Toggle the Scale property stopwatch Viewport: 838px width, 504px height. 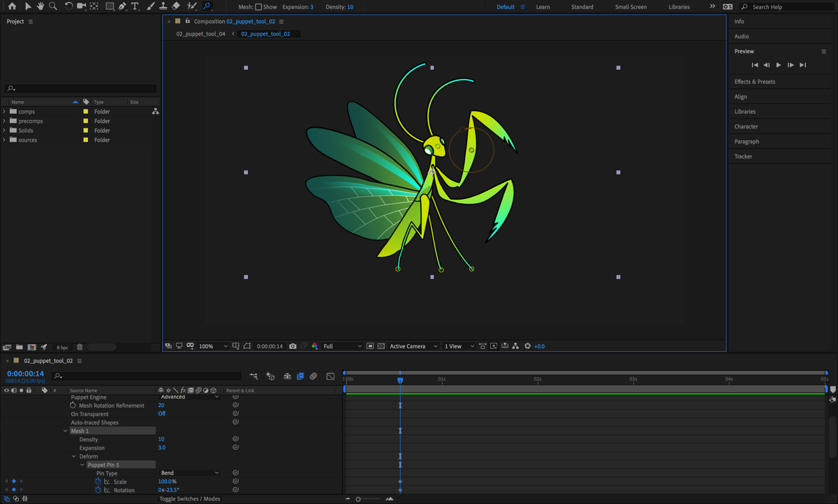click(98, 482)
